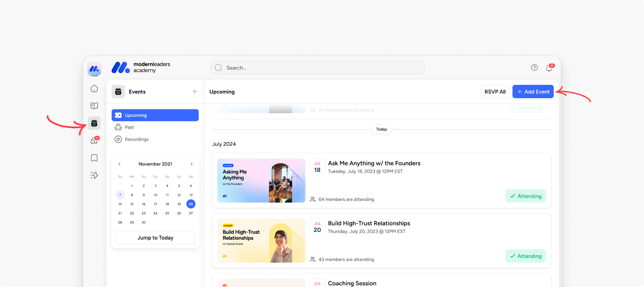Click the community logo avatar in sidebar
The image size is (644, 287).
pyautogui.click(x=94, y=69)
